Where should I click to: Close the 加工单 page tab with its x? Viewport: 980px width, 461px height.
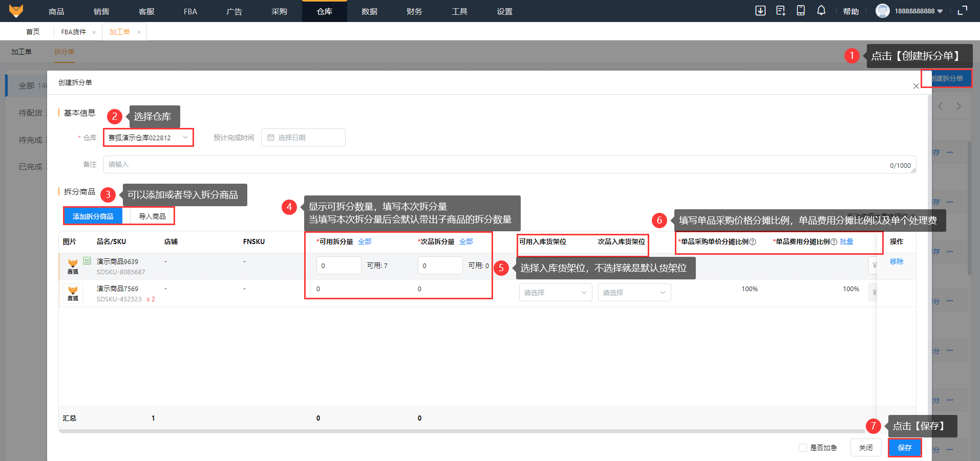(x=139, y=32)
